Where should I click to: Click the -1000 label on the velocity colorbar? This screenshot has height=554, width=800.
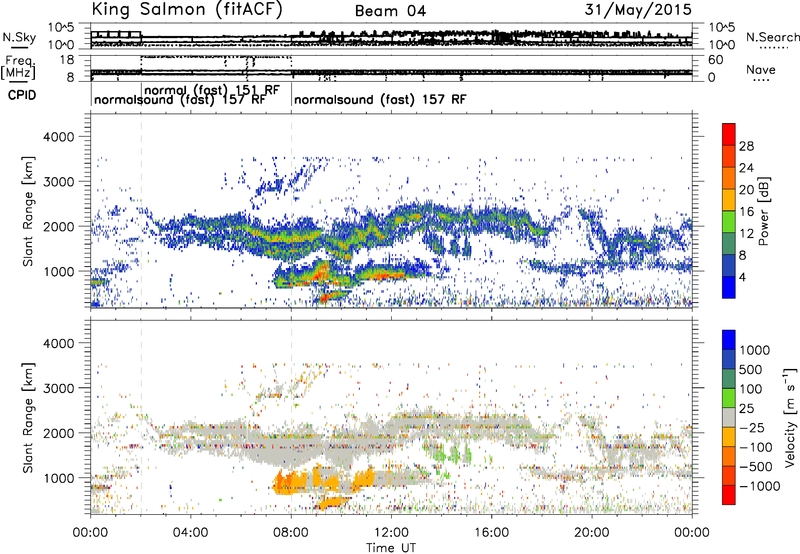click(760, 486)
